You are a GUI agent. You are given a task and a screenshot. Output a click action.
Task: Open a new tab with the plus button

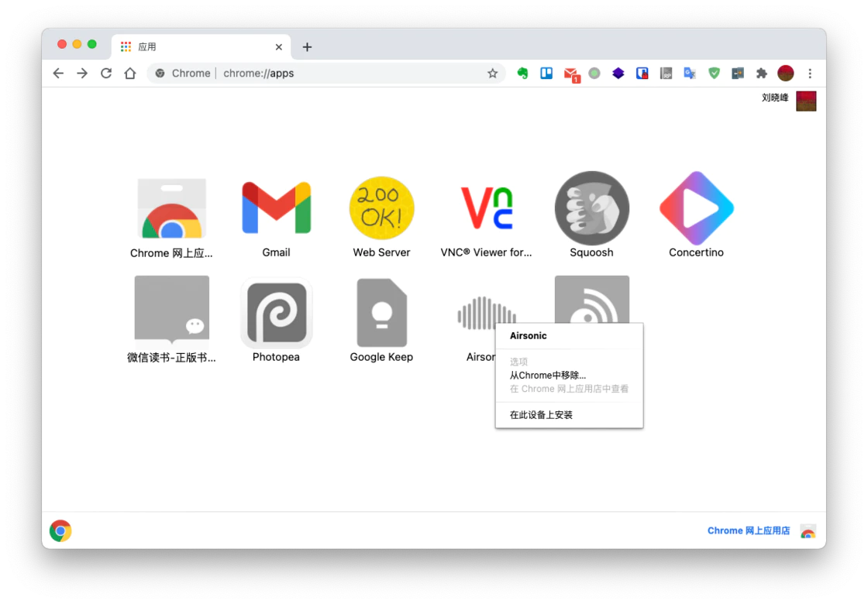(307, 47)
